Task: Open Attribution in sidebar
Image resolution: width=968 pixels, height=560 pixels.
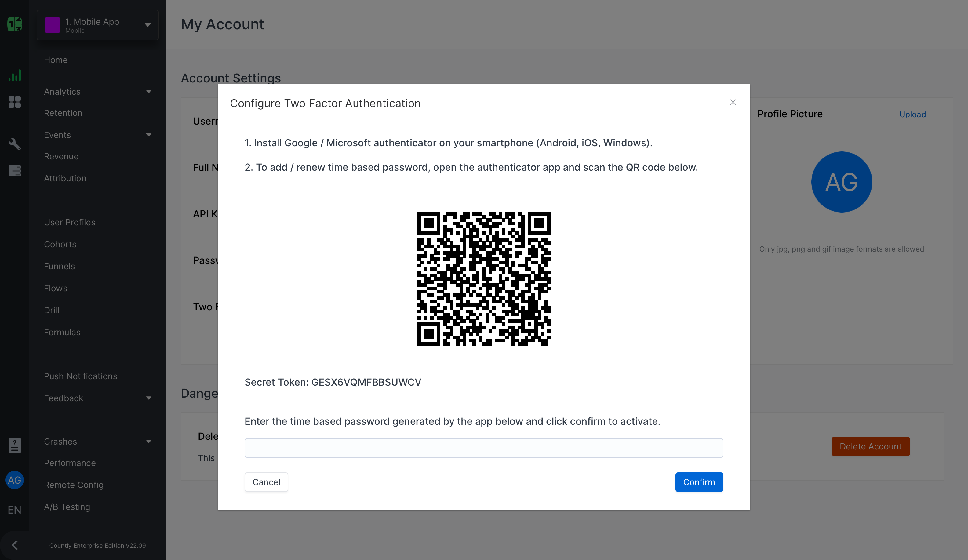Action: point(65,178)
